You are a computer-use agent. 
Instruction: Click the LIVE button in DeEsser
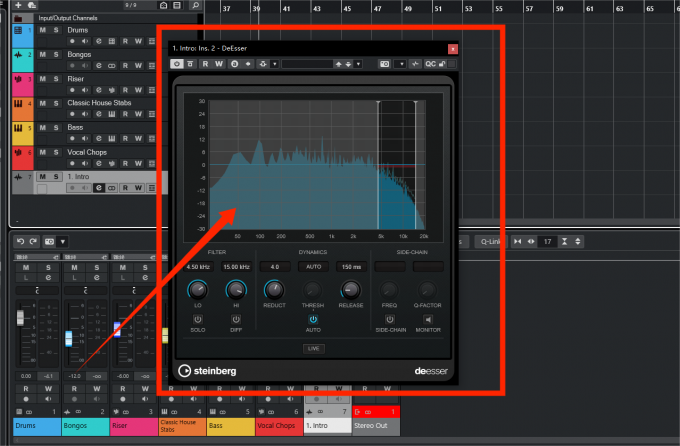click(313, 348)
